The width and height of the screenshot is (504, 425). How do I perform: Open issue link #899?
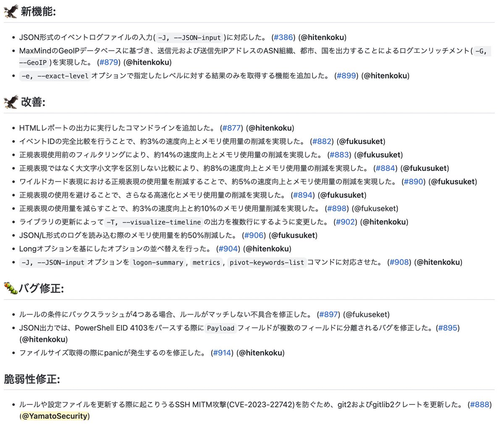point(346,76)
